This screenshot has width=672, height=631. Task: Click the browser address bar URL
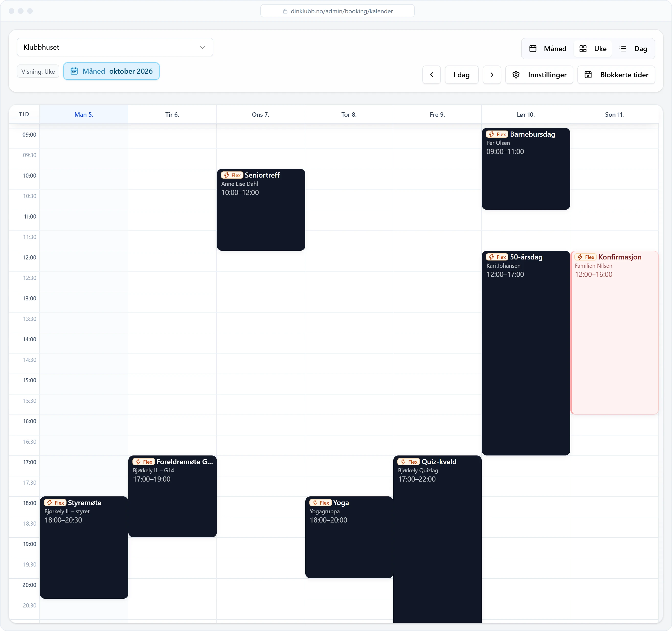point(337,11)
